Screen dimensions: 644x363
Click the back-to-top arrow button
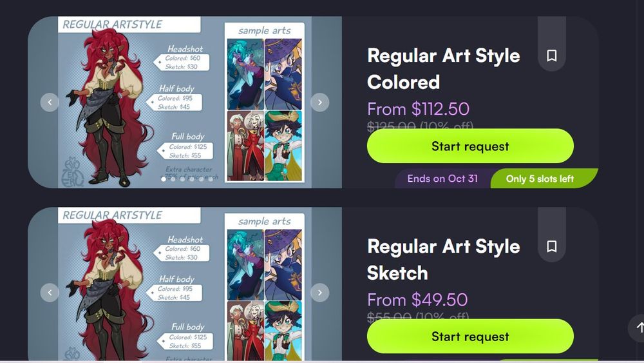pyautogui.click(x=639, y=328)
